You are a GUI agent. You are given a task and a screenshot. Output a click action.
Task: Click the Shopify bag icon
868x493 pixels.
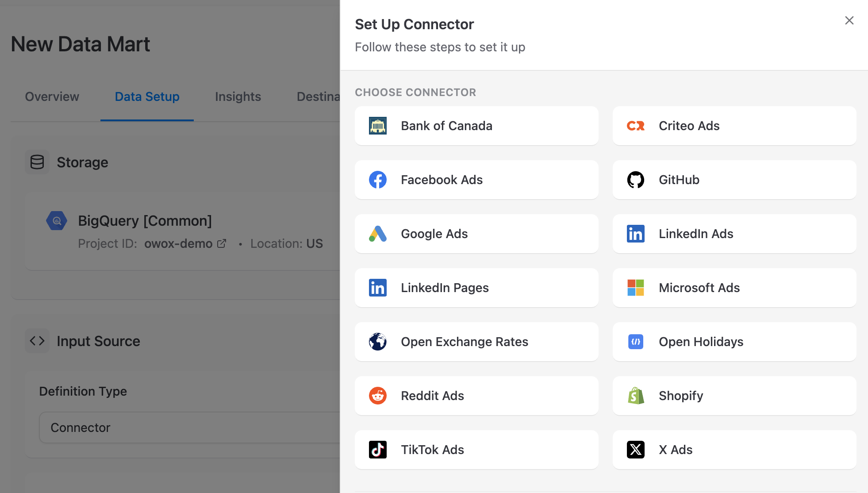pyautogui.click(x=635, y=396)
